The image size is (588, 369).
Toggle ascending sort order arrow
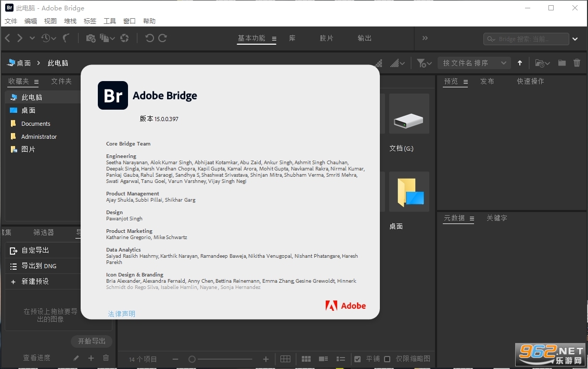(x=520, y=63)
